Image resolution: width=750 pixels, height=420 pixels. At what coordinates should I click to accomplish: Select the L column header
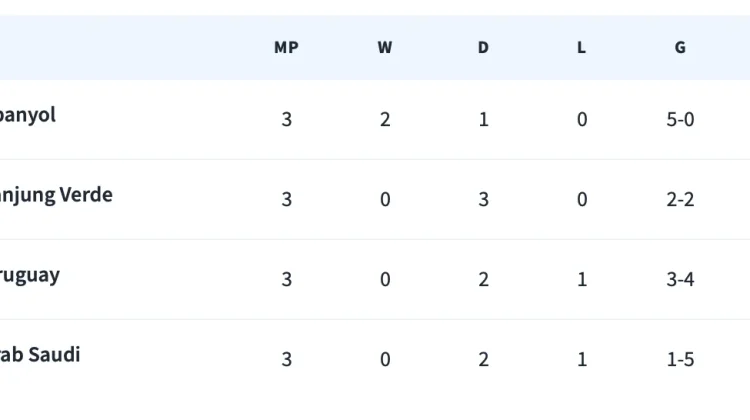[x=581, y=47]
